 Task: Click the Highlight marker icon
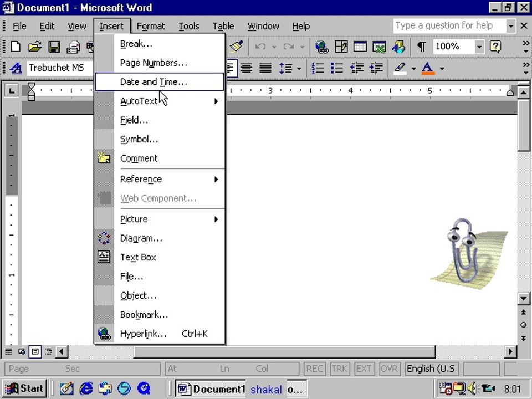(400, 68)
